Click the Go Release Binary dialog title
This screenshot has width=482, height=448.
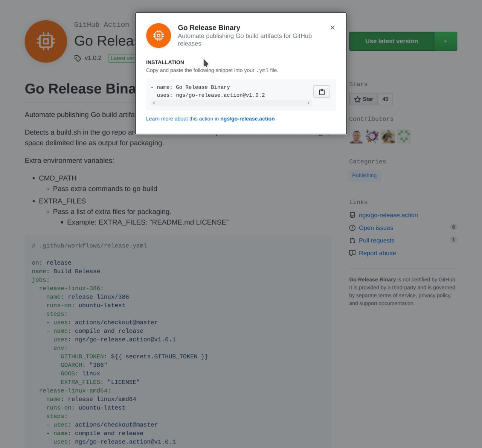point(209,27)
